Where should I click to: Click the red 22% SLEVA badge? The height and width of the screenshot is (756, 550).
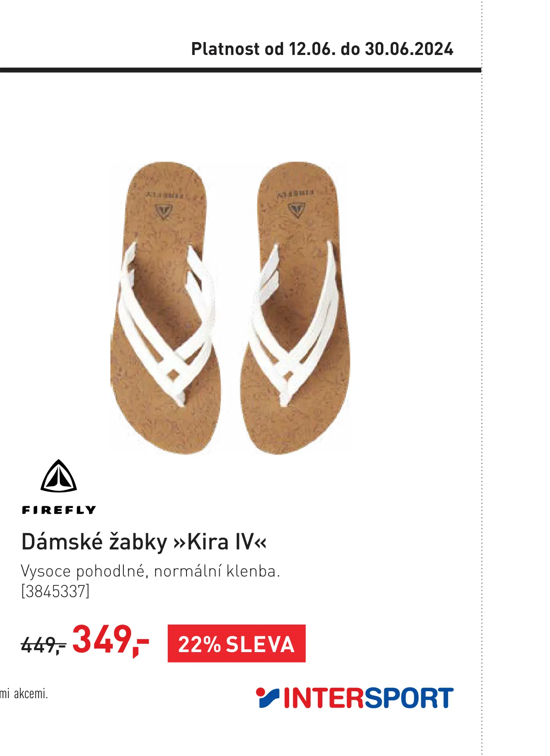point(237,644)
